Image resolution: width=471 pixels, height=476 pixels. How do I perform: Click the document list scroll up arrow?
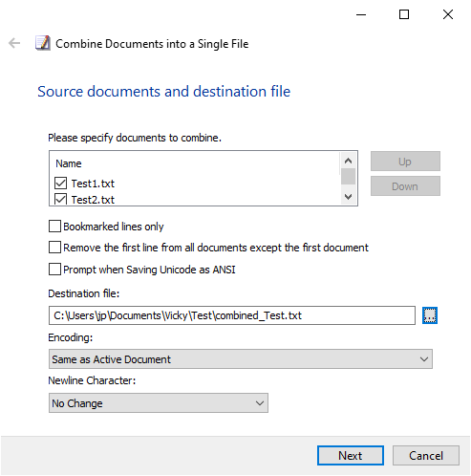pos(348,161)
